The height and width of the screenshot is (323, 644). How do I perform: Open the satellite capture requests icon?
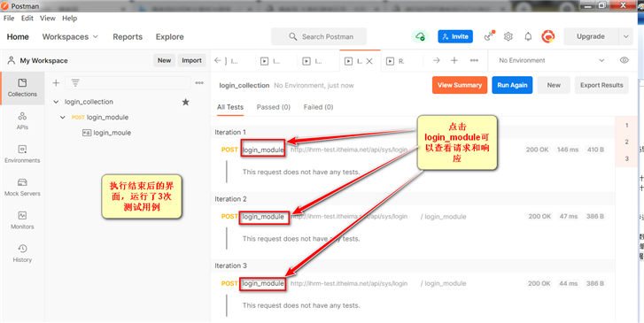489,36
